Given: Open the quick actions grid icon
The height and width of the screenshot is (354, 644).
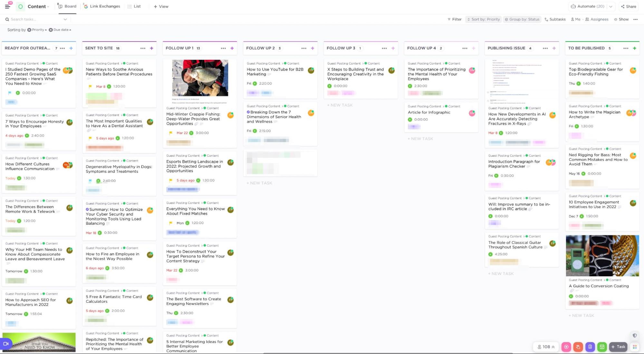Looking at the screenshot, I should tap(635, 347).
